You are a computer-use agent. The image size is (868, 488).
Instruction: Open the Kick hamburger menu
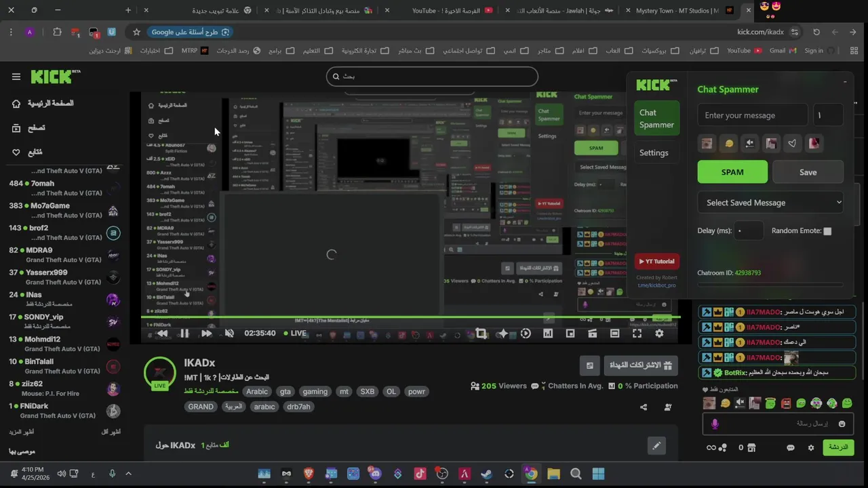coord(16,77)
